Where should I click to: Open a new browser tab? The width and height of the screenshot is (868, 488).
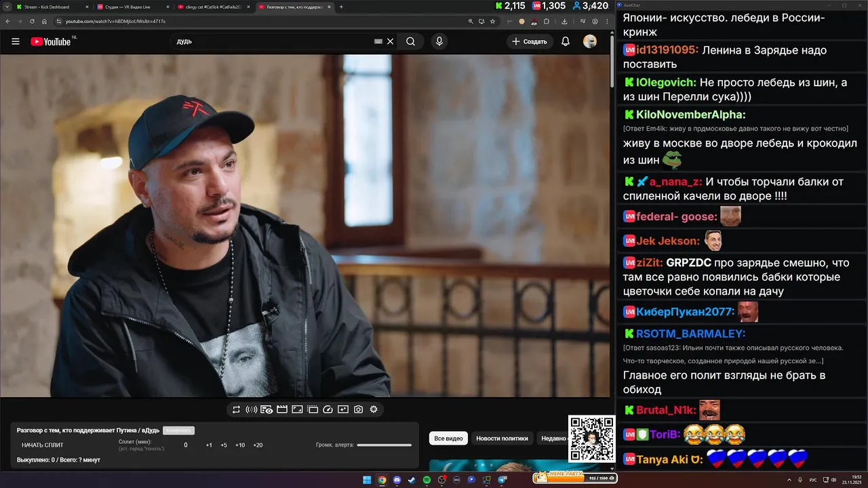(341, 7)
